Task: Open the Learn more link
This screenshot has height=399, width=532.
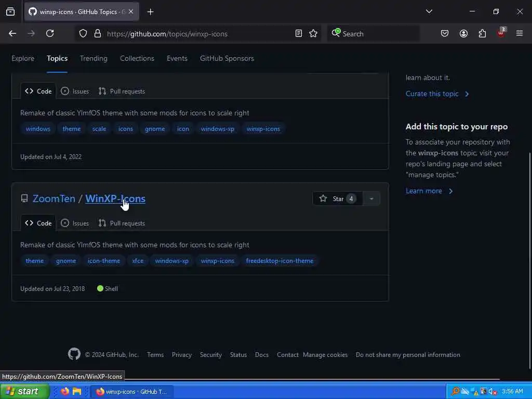Action: tap(429, 191)
